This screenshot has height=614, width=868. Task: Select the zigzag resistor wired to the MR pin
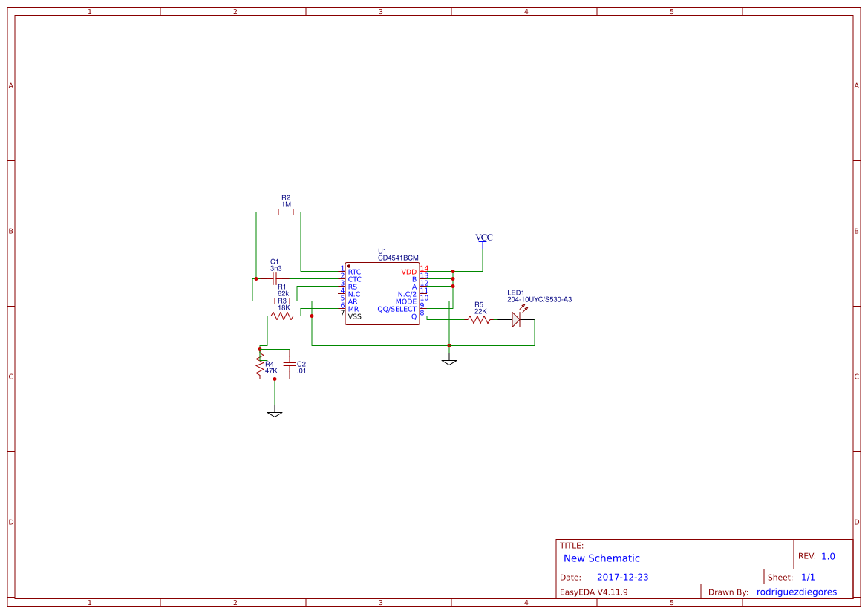click(x=282, y=316)
